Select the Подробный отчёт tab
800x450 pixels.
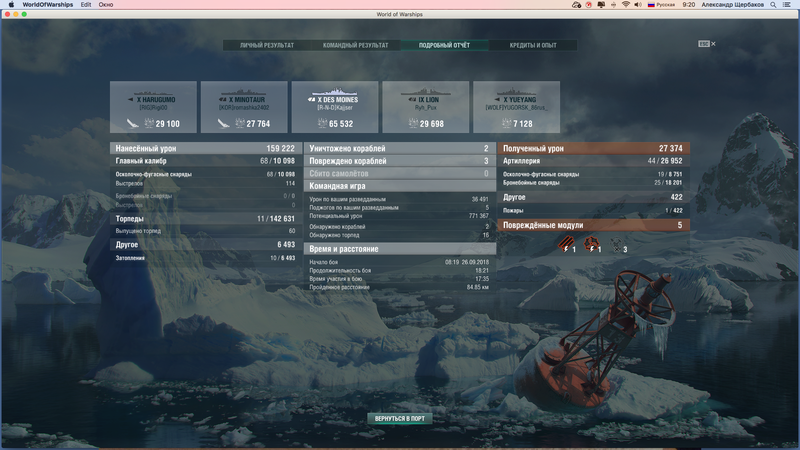click(x=444, y=45)
